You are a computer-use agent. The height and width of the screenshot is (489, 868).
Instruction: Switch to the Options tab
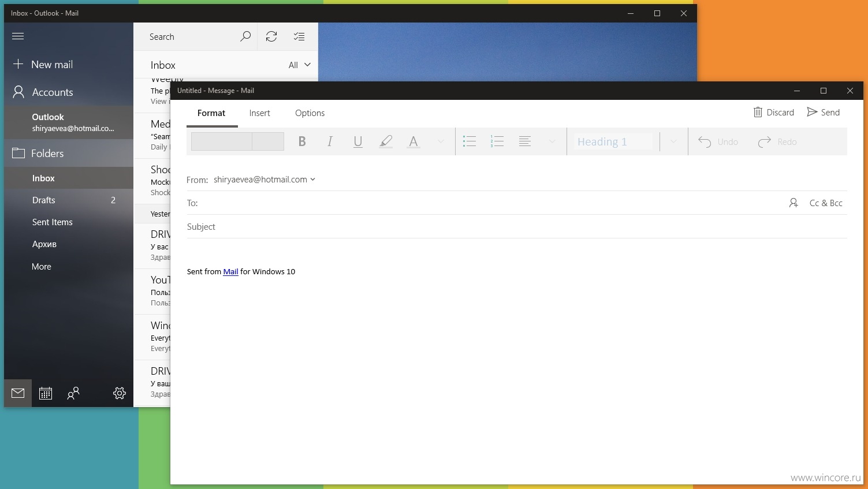[310, 113]
